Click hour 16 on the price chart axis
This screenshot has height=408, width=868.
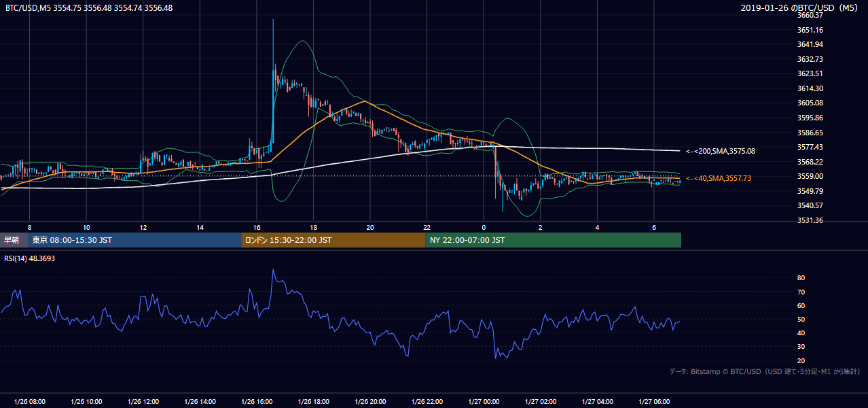[x=256, y=226]
